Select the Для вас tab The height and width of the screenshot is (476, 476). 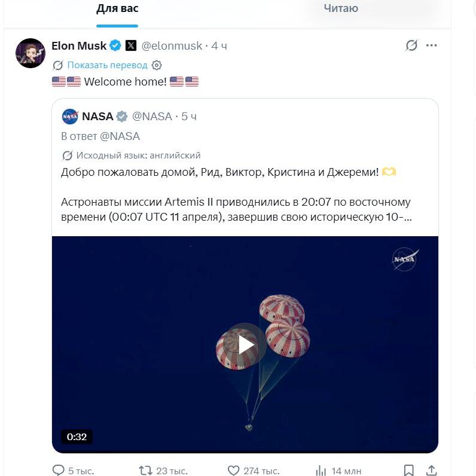click(x=117, y=8)
